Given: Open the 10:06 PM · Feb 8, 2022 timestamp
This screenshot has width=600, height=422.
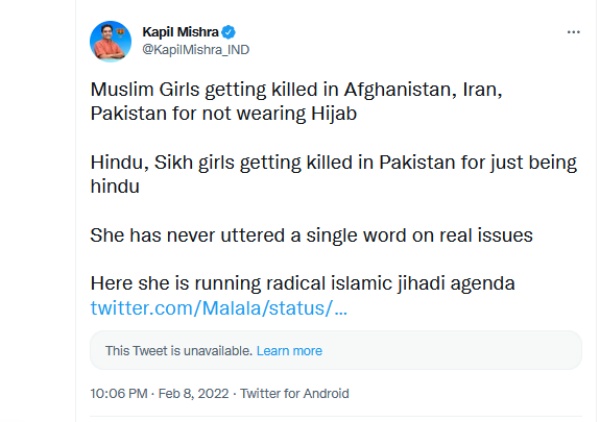Looking at the screenshot, I should point(158,394).
